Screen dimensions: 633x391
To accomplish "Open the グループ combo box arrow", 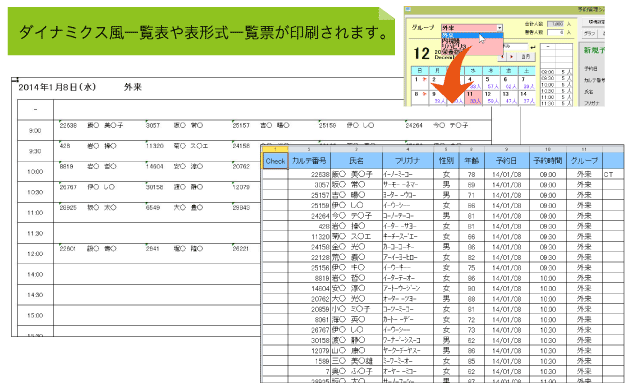I will point(499,28).
